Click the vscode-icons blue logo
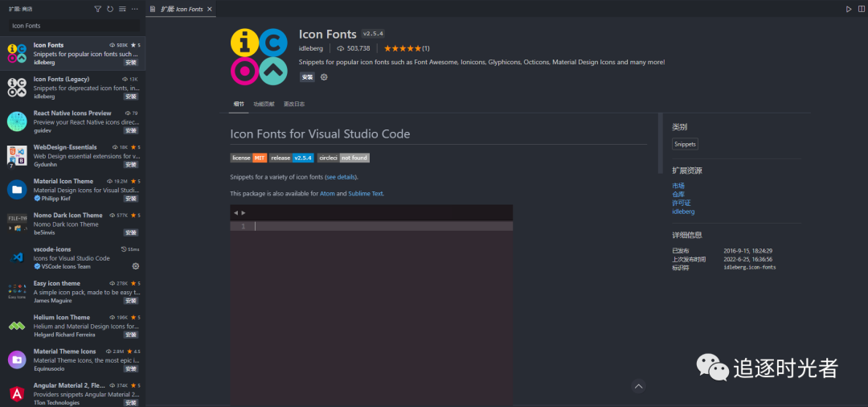 coord(17,257)
